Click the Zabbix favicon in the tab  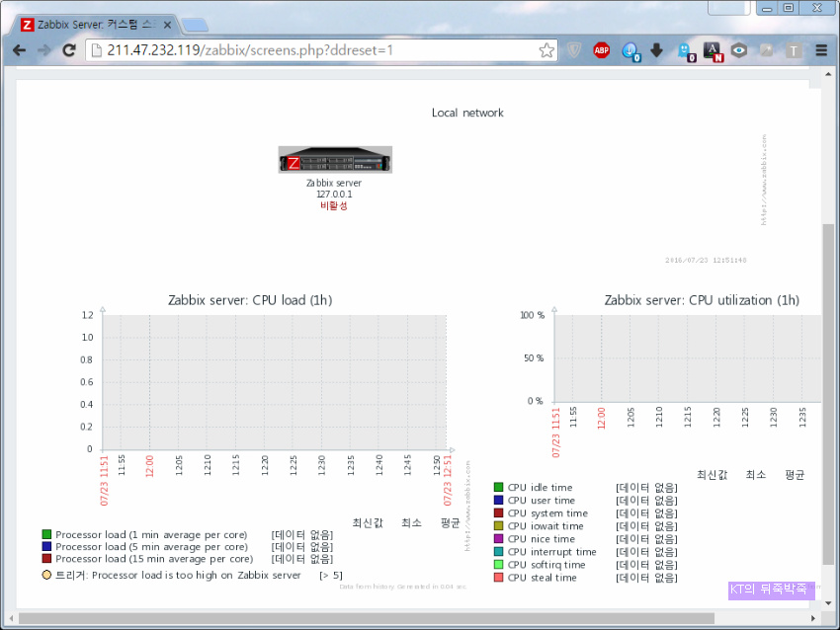point(27,25)
